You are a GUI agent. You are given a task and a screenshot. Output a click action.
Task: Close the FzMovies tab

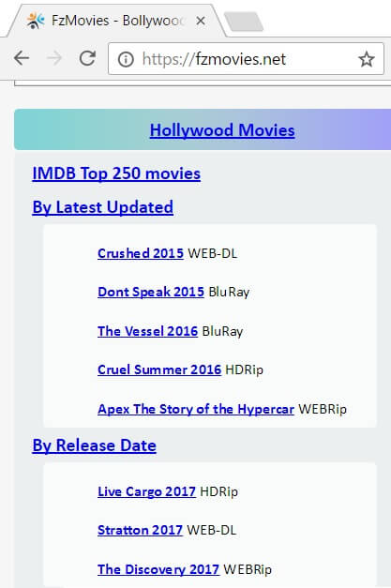[201, 21]
